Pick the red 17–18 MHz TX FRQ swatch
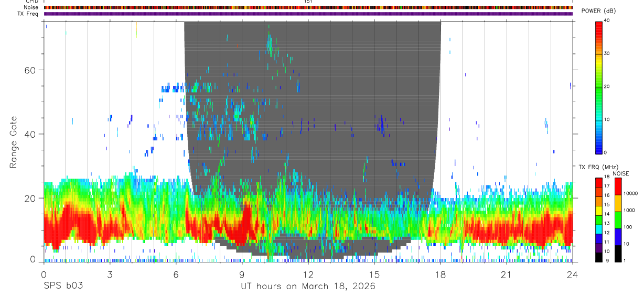The image size is (644, 297). point(598,182)
